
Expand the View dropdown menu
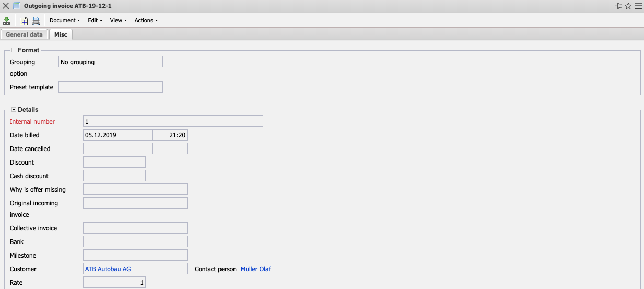click(119, 21)
